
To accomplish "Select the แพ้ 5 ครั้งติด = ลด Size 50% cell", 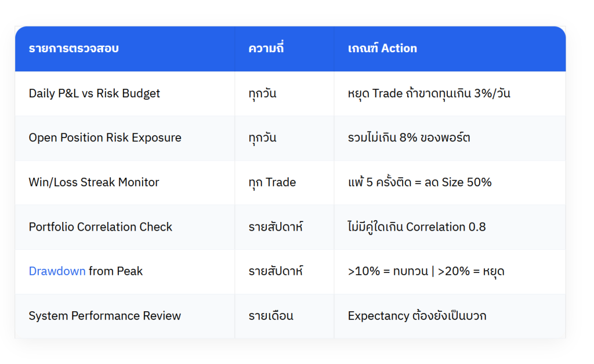I will click(x=420, y=183).
